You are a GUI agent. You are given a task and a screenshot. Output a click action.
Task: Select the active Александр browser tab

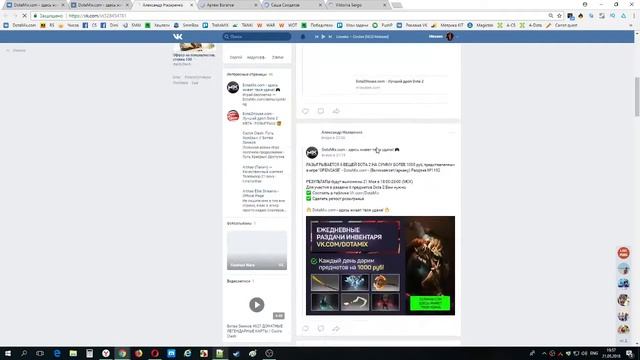(164, 5)
